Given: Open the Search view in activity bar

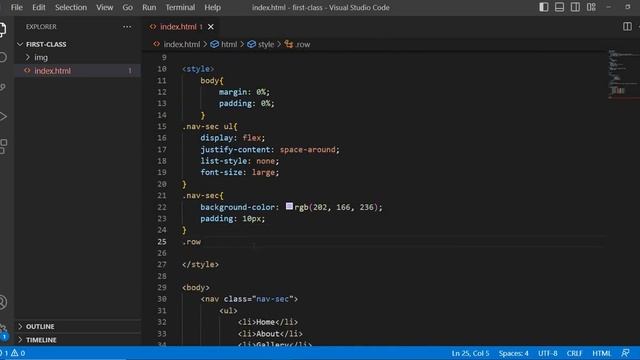Looking at the screenshot, I should (x=2, y=57).
